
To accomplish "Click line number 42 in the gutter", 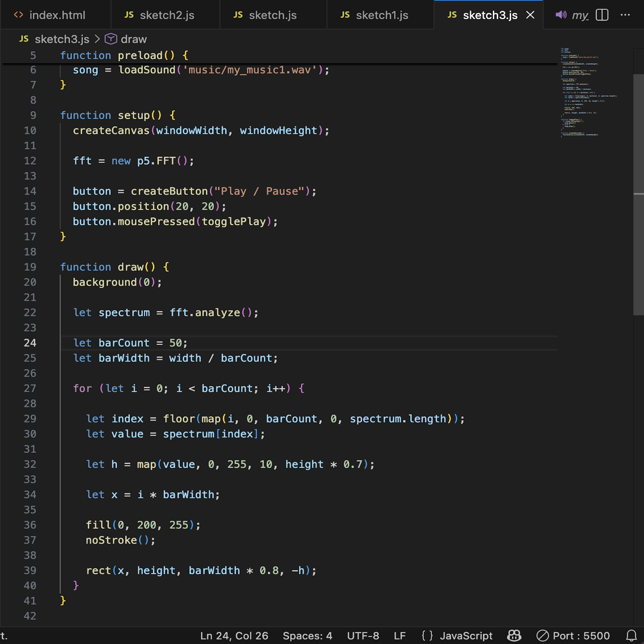I will click(x=30, y=616).
